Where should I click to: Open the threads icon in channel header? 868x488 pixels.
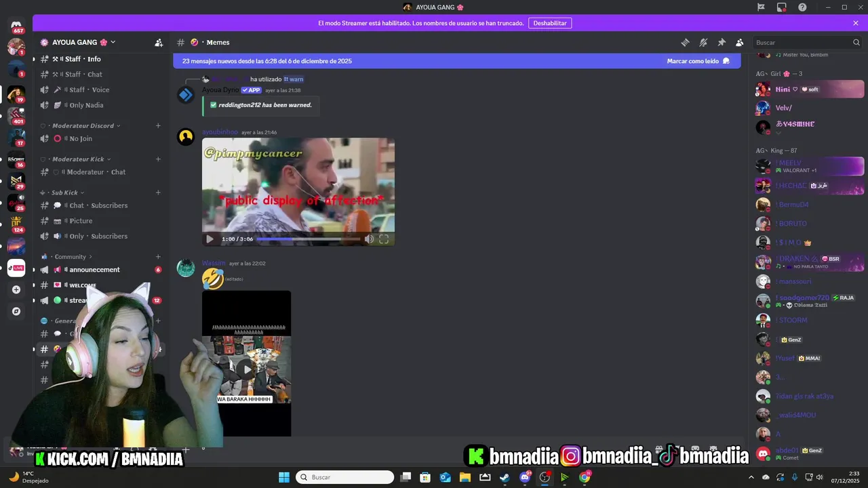685,42
